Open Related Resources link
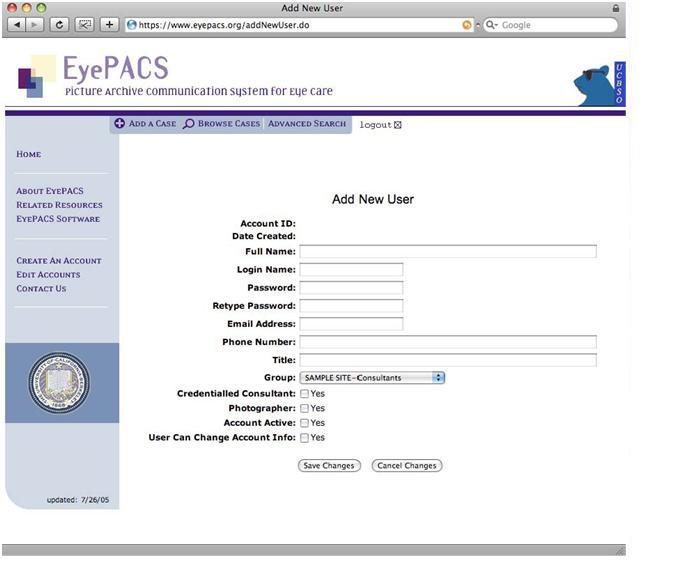683x570 pixels. [59, 205]
